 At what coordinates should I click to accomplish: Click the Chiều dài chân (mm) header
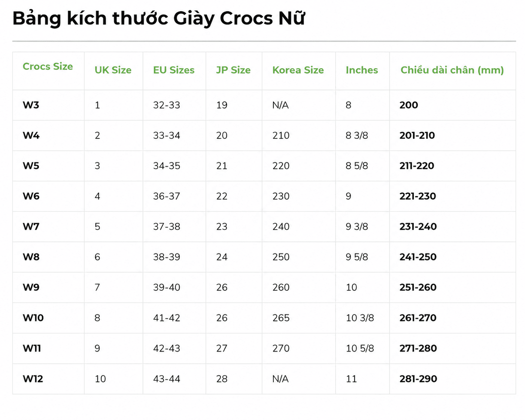coord(452,70)
